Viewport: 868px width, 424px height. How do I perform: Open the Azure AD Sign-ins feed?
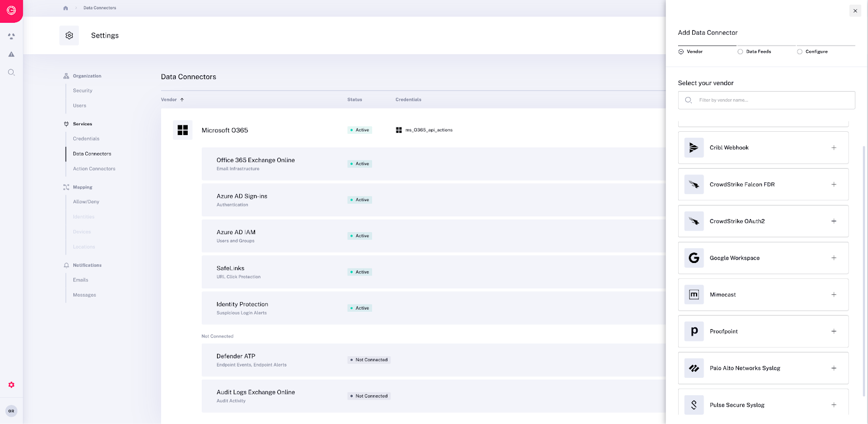[433, 200]
